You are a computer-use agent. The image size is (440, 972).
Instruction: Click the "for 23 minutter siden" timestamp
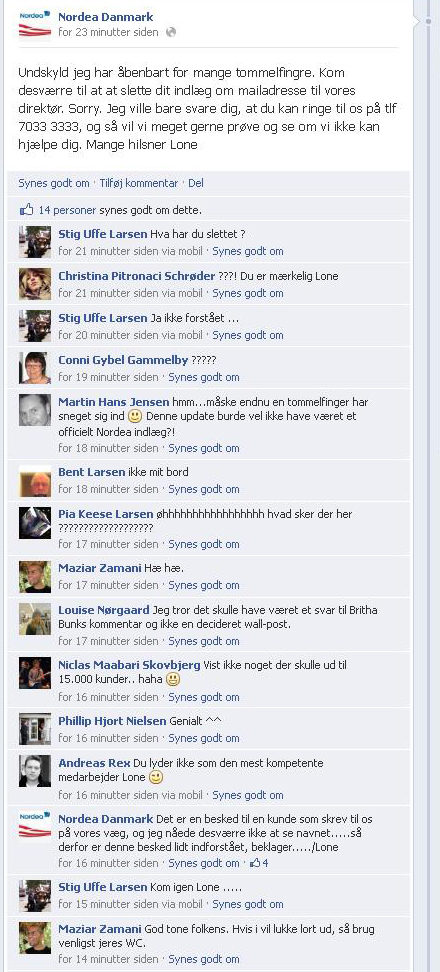pos(108,32)
